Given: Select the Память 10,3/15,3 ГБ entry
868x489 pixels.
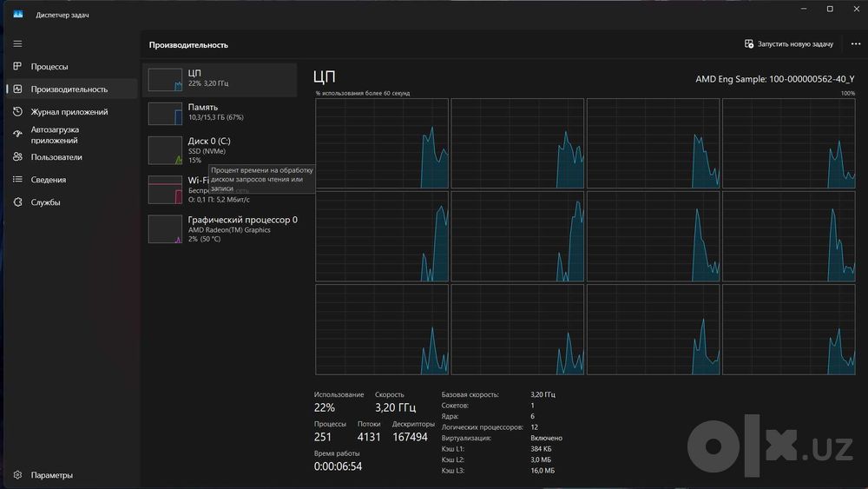Looking at the screenshot, I should (x=220, y=112).
